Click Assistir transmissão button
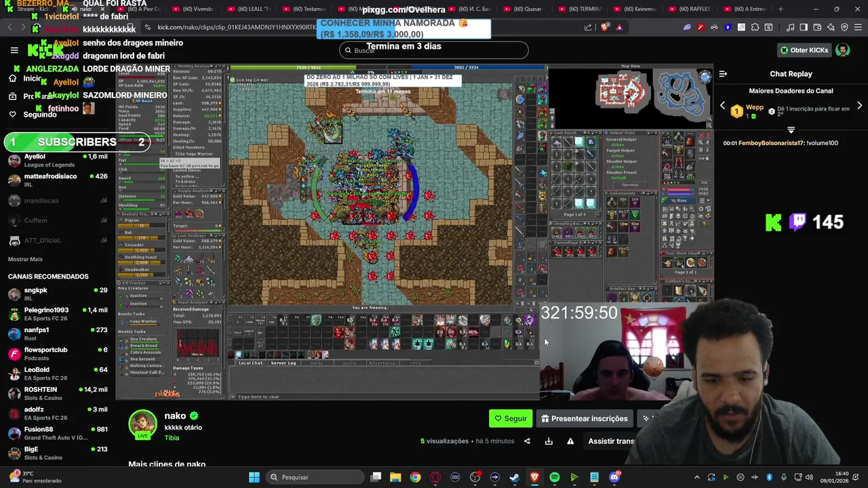 tap(611, 441)
